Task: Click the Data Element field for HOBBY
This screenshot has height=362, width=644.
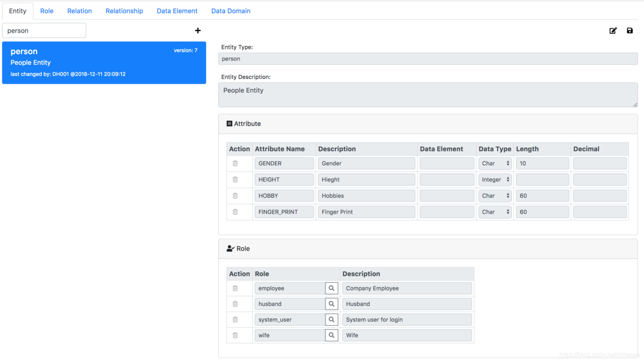Action: [447, 195]
